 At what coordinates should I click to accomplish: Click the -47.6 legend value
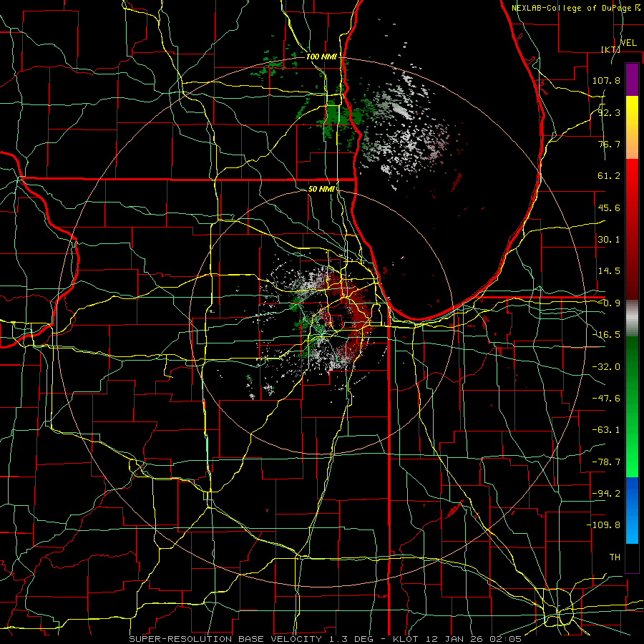click(606, 399)
